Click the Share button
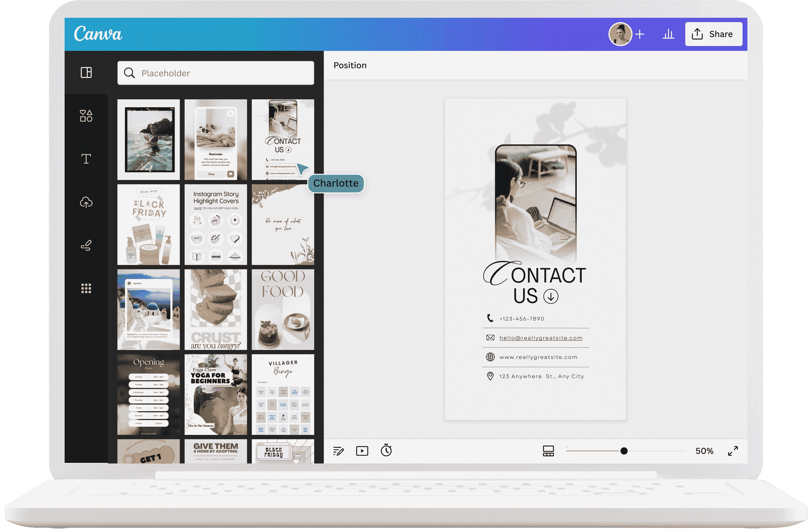This screenshot has width=812, height=531. pyautogui.click(x=713, y=34)
